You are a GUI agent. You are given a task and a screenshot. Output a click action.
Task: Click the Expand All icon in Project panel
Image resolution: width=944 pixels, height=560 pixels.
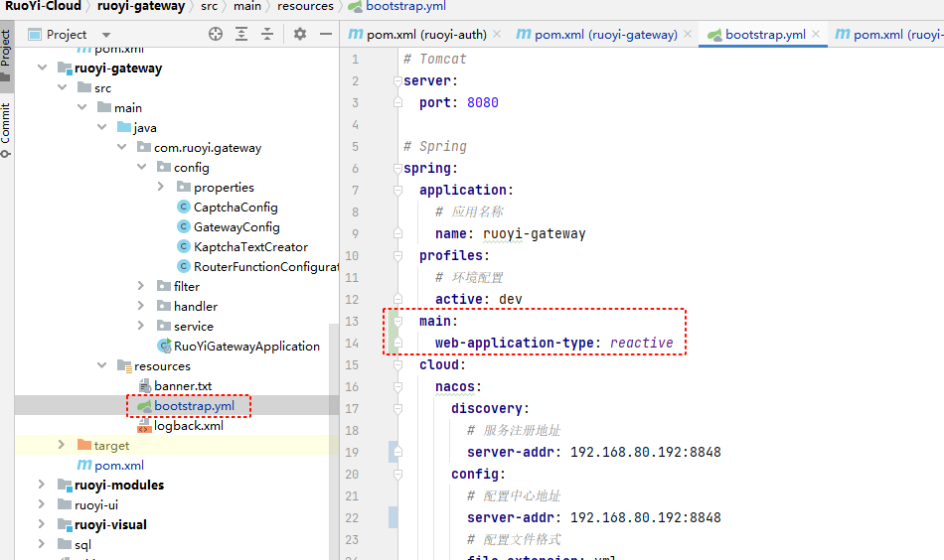pos(241,34)
